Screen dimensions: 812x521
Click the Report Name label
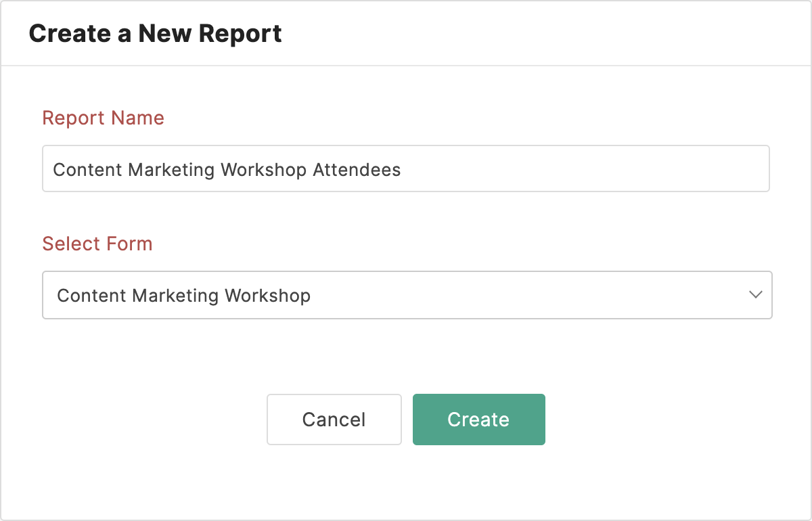[103, 118]
